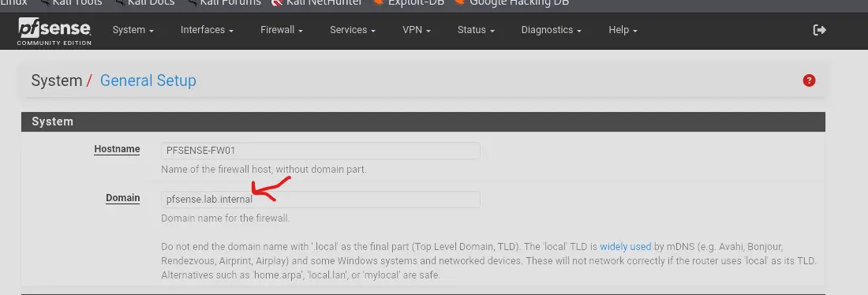Click the Hostname input field
This screenshot has width=868, height=295.
pyautogui.click(x=320, y=151)
